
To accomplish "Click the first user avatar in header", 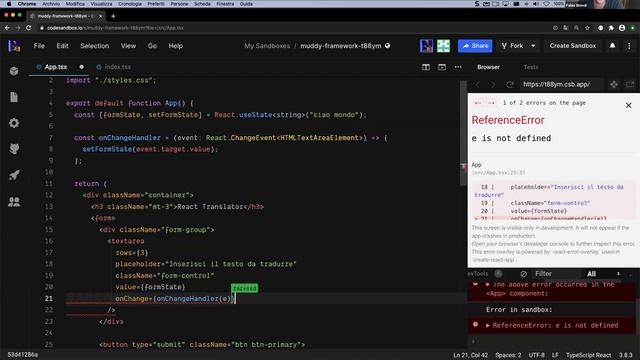I will [x=426, y=46].
